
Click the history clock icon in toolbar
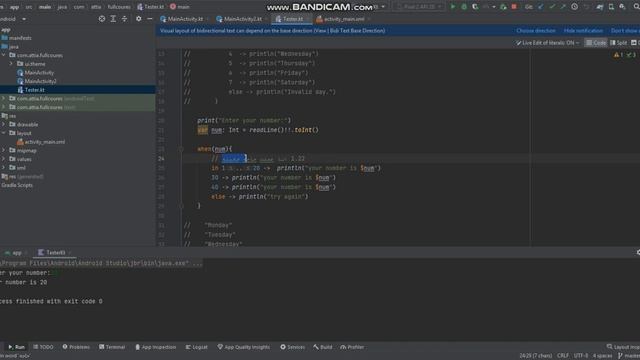[x=575, y=7]
